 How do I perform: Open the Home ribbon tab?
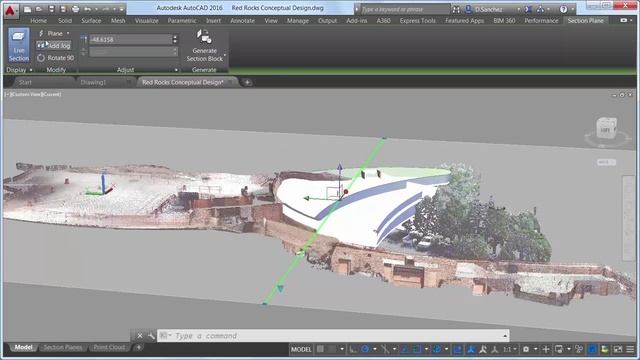tap(38, 20)
